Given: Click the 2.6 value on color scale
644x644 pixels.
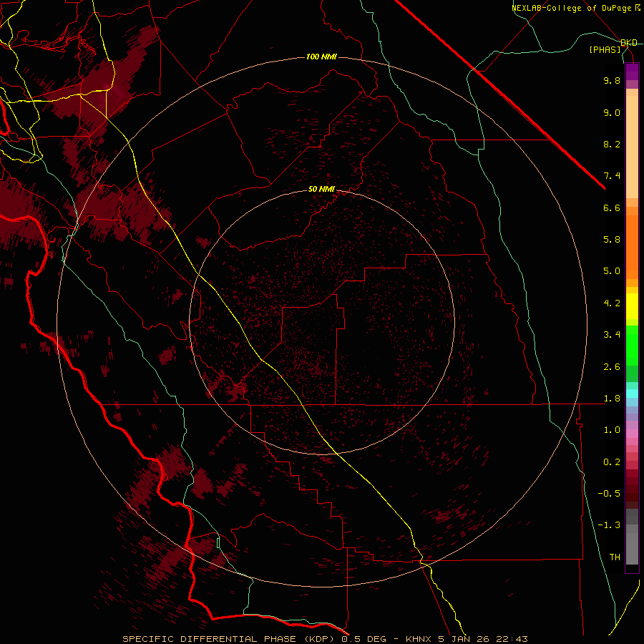Looking at the screenshot, I should pos(612,367).
